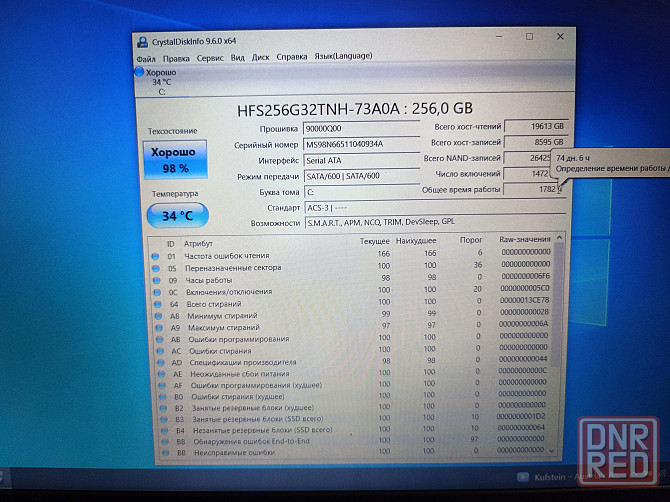Click the Число включений value 1472
The height and width of the screenshot is (502, 670).
tap(527, 173)
